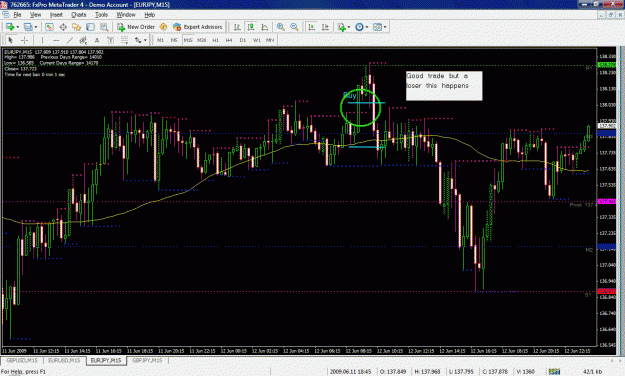Click the Profiles icon

coord(28,27)
